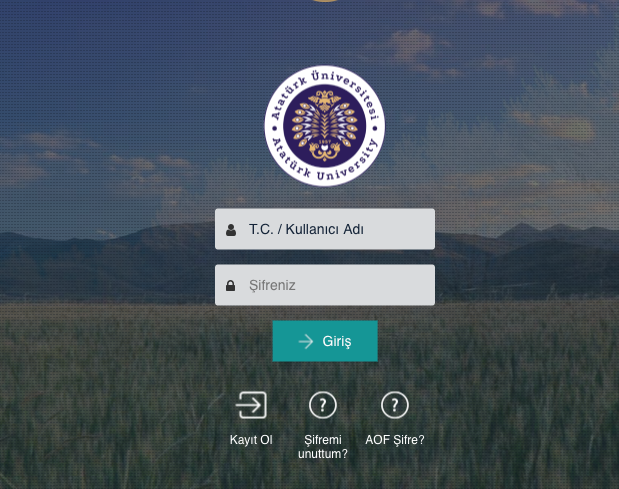Click the partial gold emblem at top edge

coord(325,1)
